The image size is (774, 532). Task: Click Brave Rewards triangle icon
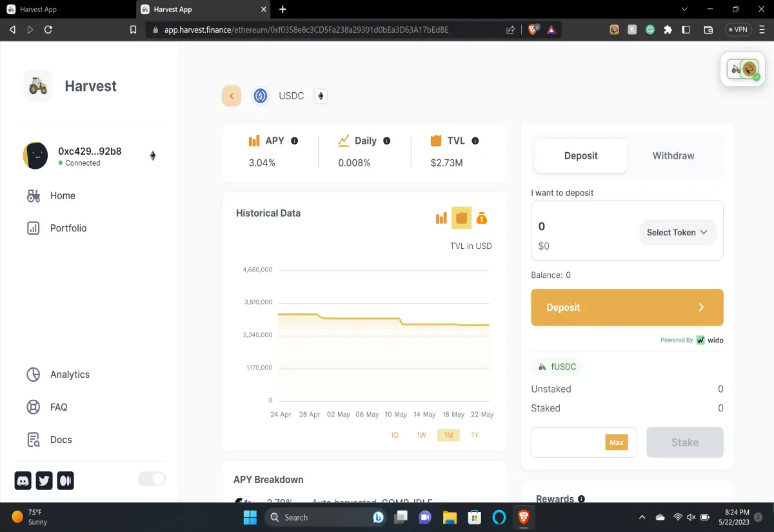tap(551, 30)
